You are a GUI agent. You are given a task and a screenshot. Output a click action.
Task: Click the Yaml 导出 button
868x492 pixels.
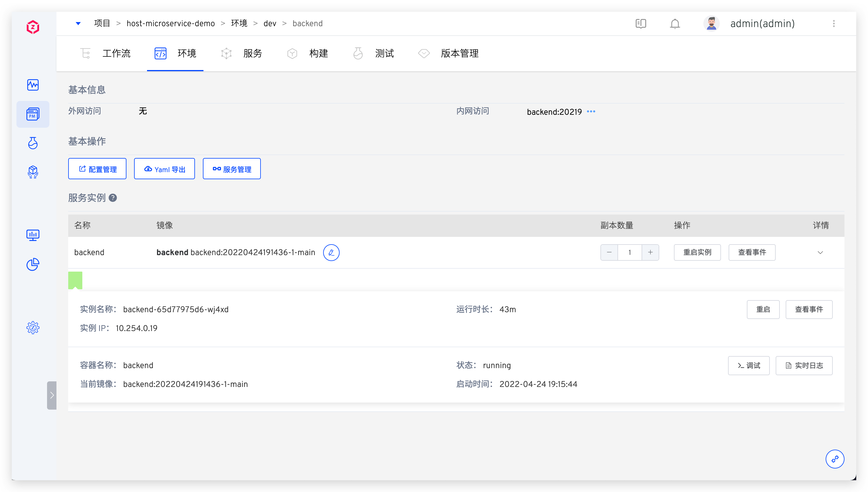[164, 169]
